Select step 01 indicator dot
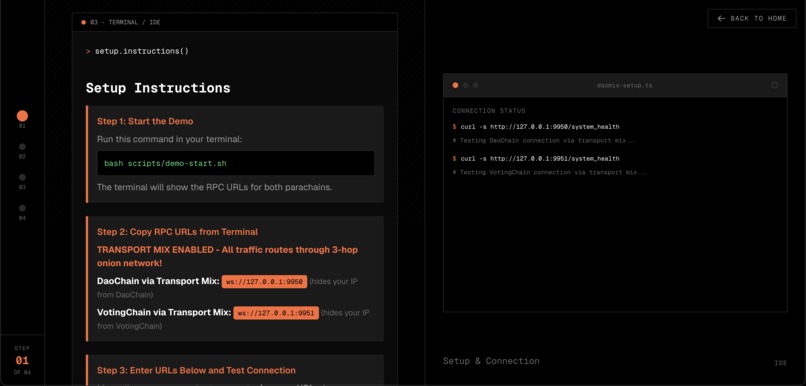This screenshot has height=386, width=806. 22,116
